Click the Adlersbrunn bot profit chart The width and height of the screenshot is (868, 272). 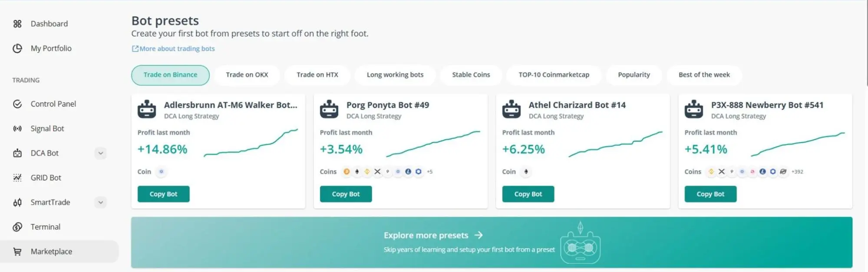pos(252,143)
